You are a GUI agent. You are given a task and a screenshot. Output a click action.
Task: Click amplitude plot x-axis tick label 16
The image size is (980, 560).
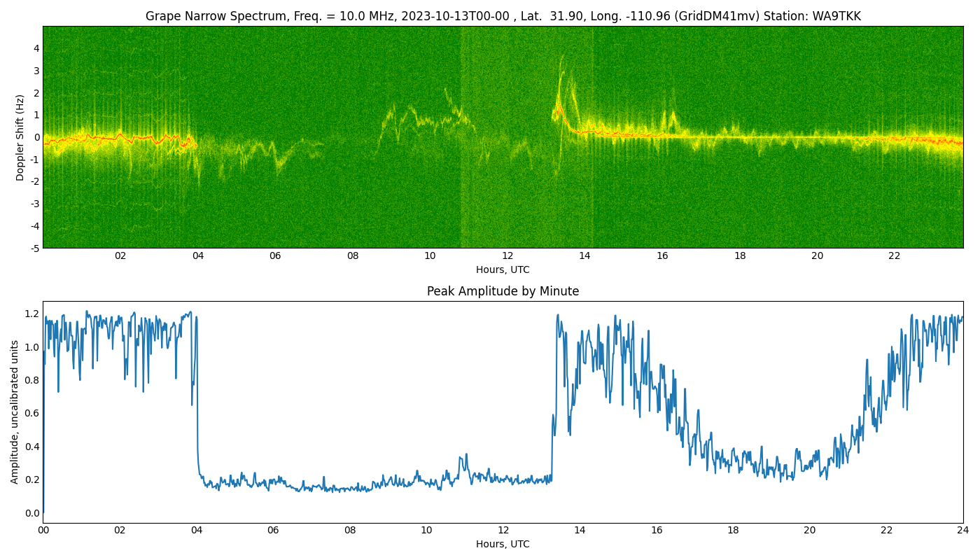click(657, 531)
